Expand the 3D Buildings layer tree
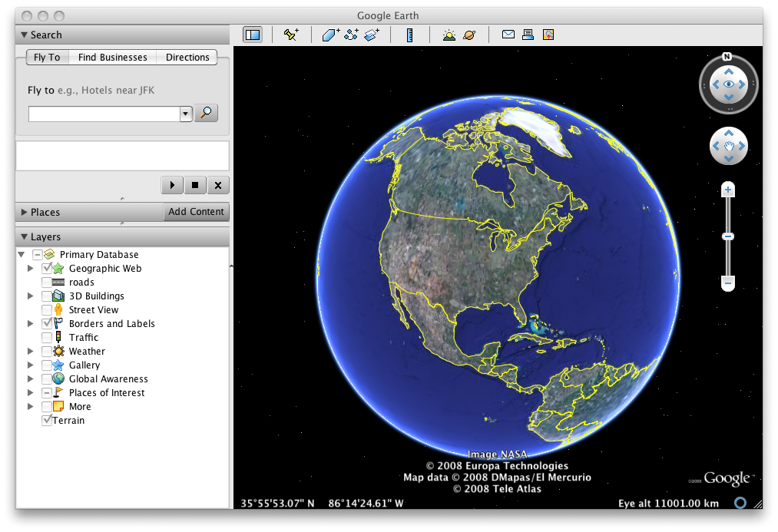The image size is (778, 532). (30, 296)
